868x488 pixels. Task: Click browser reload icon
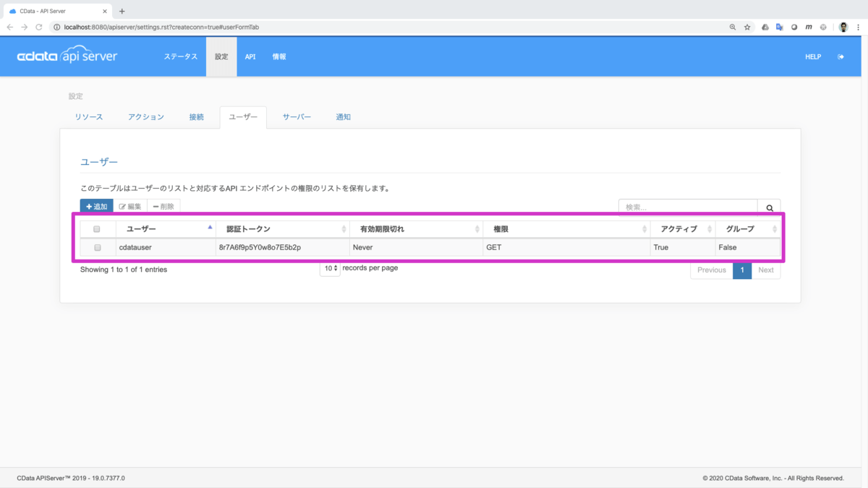point(40,27)
